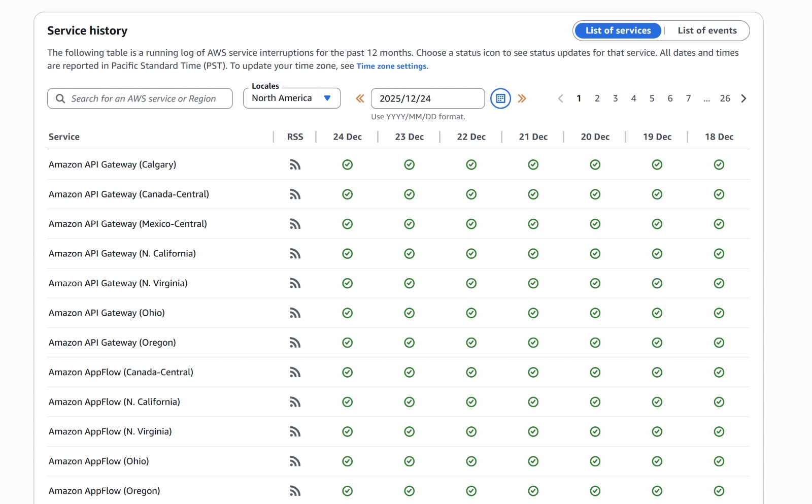Select Amazon AppFlow (Oregon) row label

coord(104,491)
